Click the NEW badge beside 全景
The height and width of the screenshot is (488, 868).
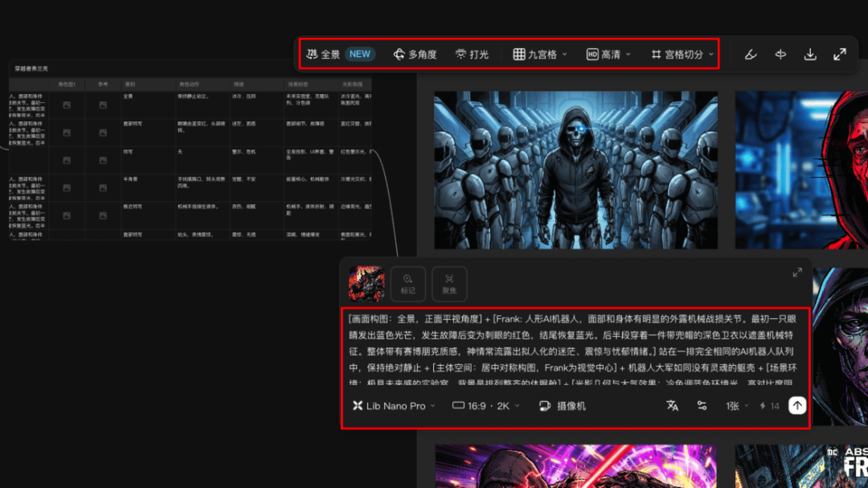tap(360, 55)
